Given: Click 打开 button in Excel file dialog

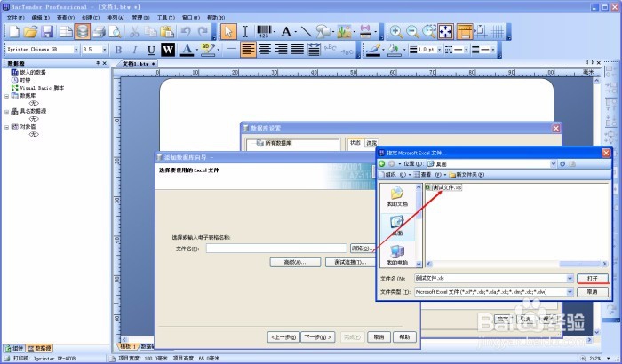Looking at the screenshot, I should coord(593,279).
